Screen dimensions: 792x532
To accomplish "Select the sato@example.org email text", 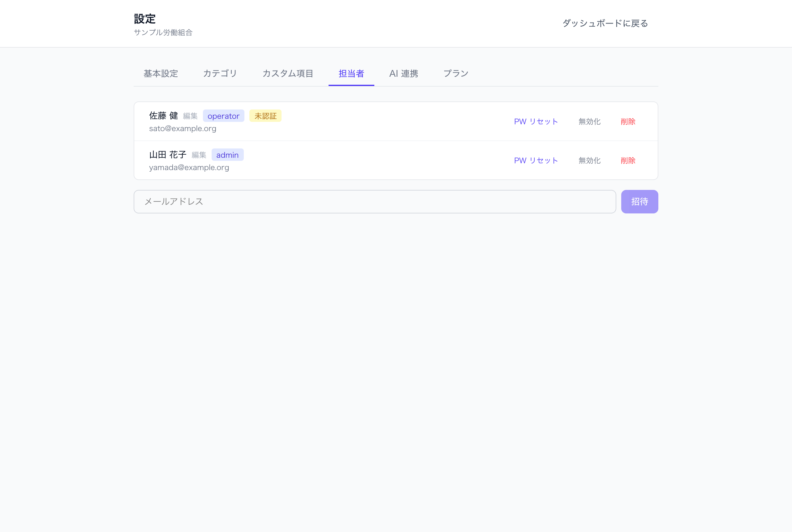I will 183,129.
